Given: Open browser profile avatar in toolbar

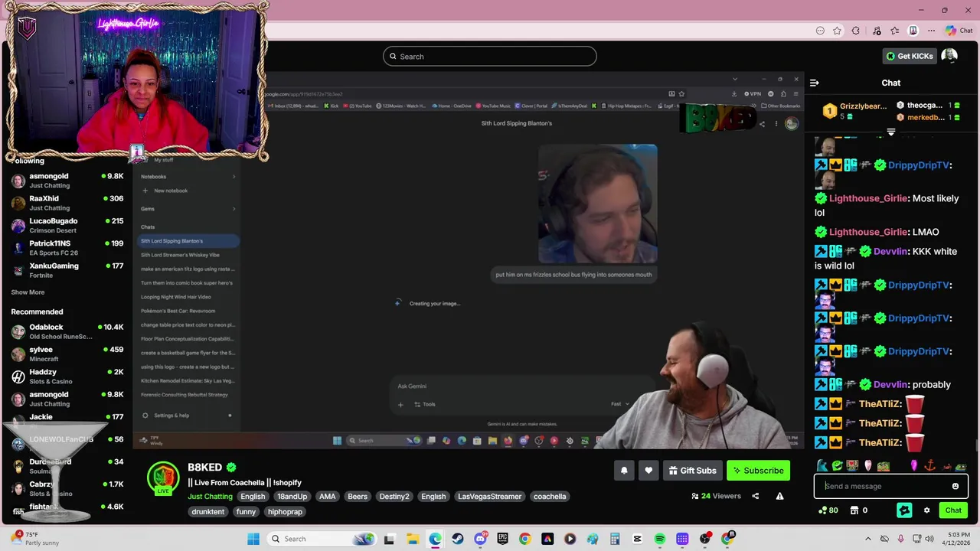Looking at the screenshot, I should (913, 31).
